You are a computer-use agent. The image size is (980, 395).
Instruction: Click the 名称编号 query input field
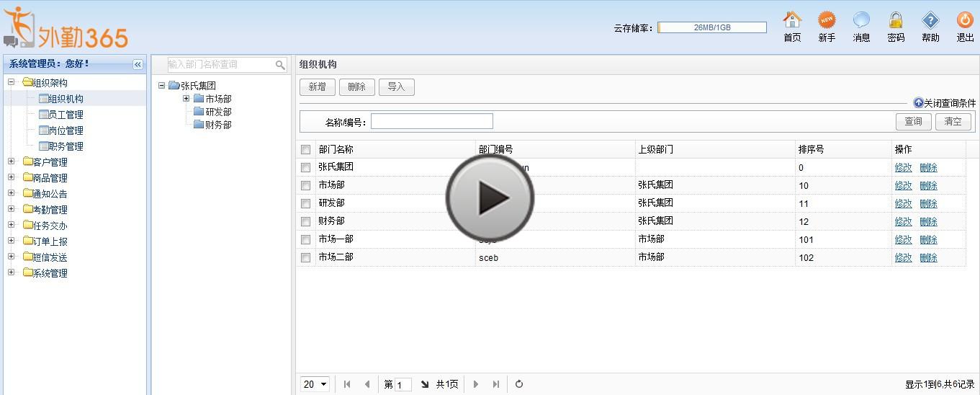click(431, 121)
